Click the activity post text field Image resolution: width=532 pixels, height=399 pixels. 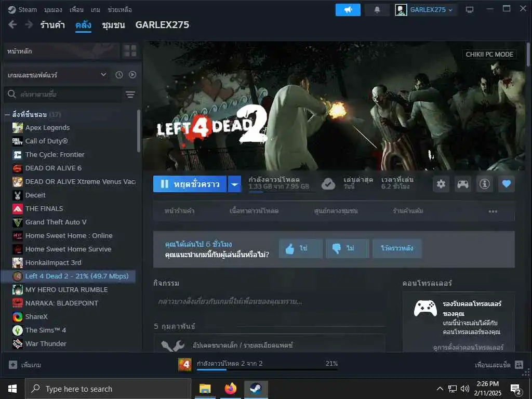pyautogui.click(x=270, y=302)
